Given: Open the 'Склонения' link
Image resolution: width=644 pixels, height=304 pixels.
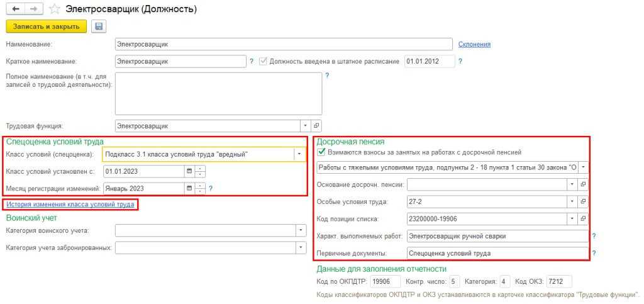Looking at the screenshot, I should pyautogui.click(x=474, y=44).
